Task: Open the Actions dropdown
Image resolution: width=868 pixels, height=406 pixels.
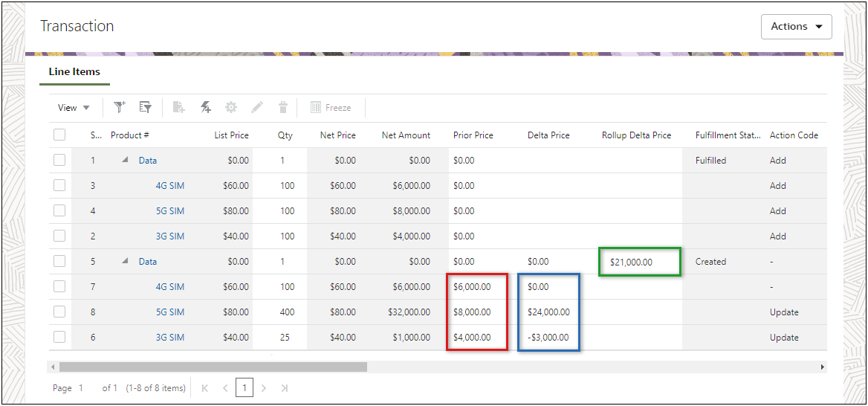Action: [x=796, y=27]
